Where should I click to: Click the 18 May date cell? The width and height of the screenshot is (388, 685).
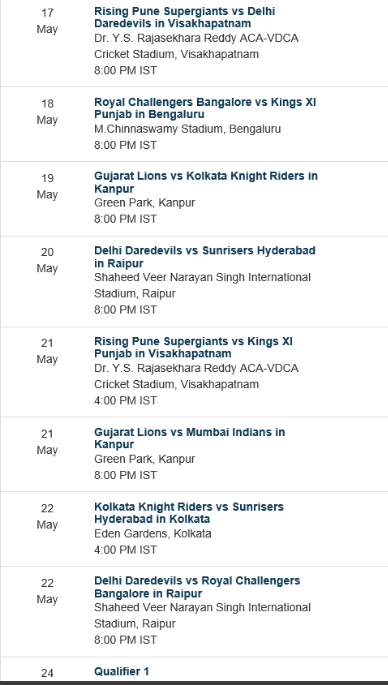[x=47, y=111]
